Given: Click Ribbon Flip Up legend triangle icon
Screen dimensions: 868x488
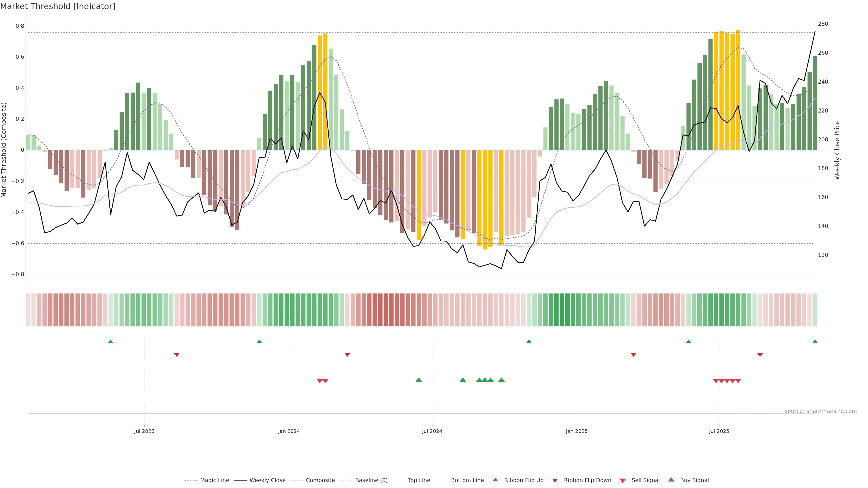Looking at the screenshot, I should pyautogui.click(x=495, y=480).
